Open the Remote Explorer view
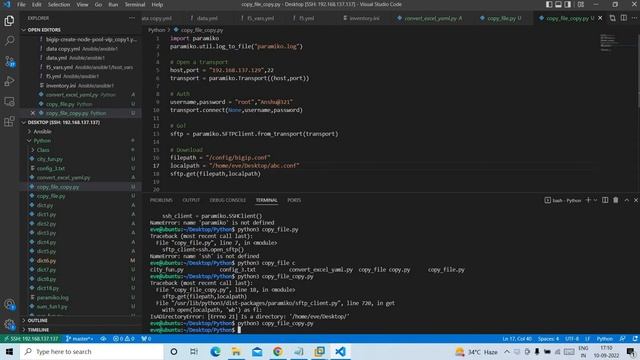 click(x=9, y=101)
